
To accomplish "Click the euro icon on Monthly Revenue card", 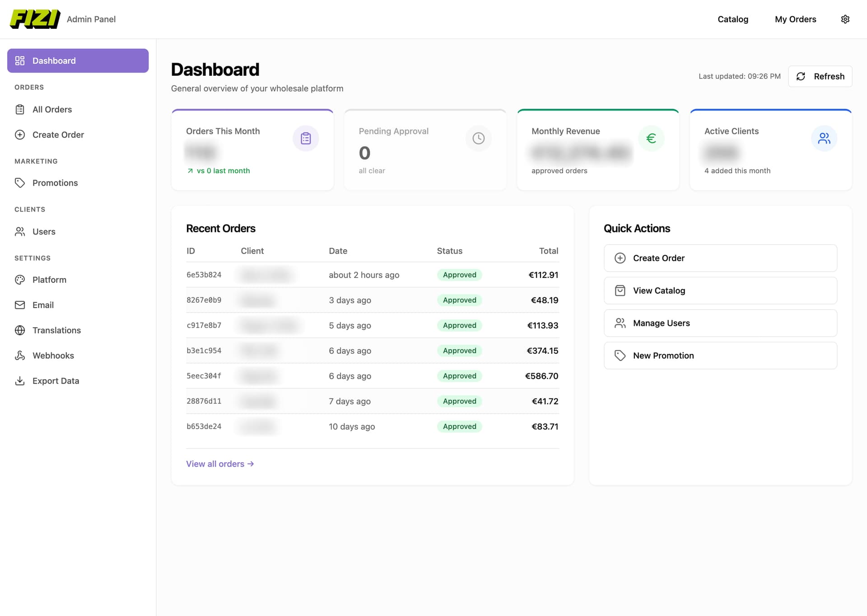I will click(x=651, y=138).
